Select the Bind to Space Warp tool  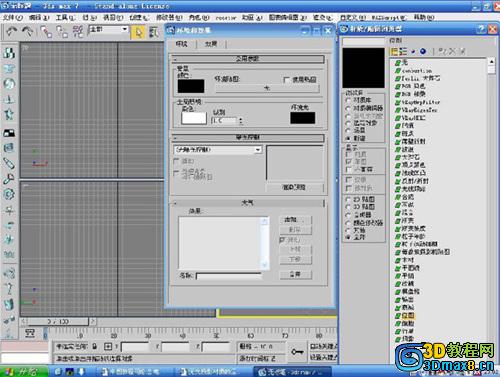[x=78, y=32]
